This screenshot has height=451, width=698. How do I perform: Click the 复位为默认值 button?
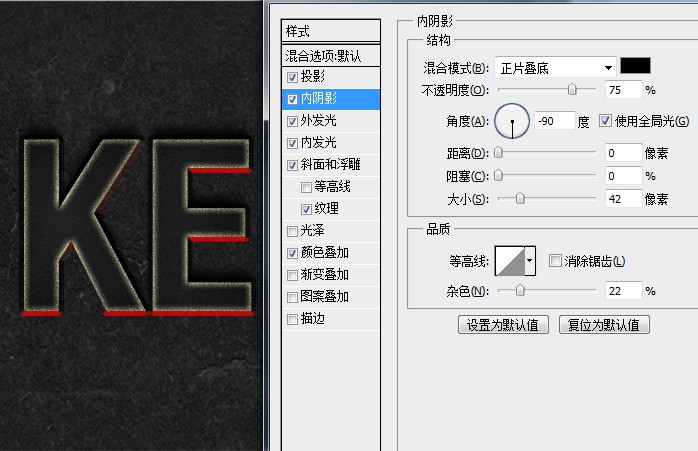click(604, 325)
